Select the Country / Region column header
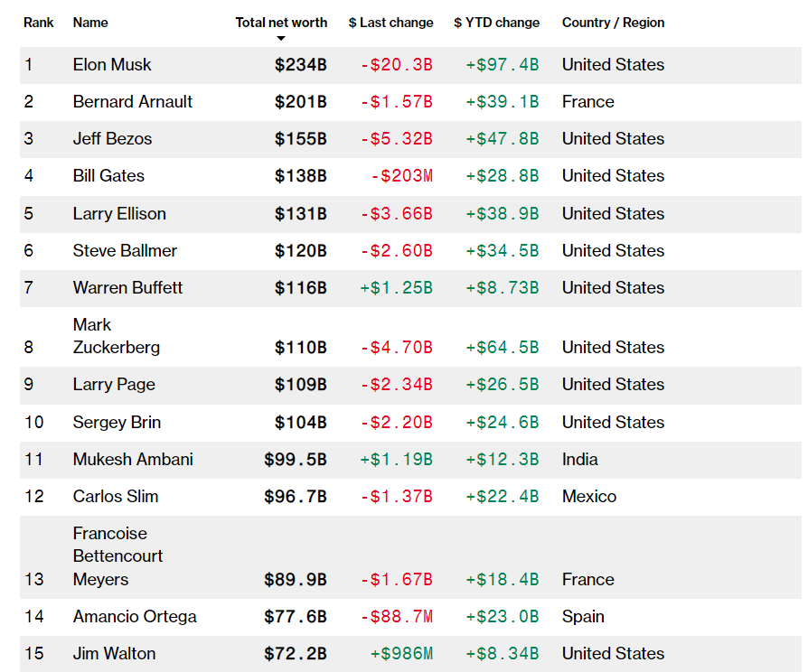The image size is (808, 672). tap(613, 23)
